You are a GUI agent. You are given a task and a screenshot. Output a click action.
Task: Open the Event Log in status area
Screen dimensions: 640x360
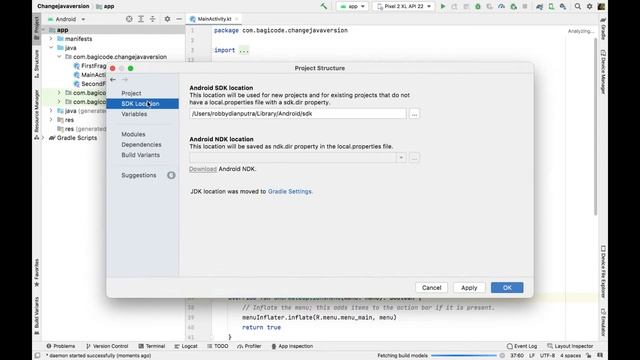[x=522, y=346]
